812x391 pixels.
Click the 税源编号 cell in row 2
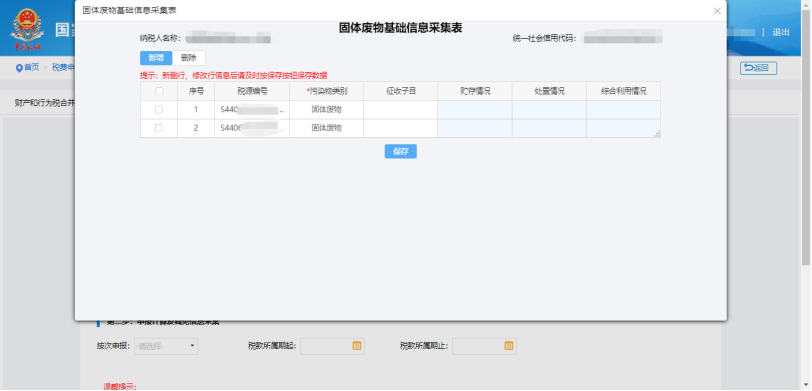tap(252, 128)
